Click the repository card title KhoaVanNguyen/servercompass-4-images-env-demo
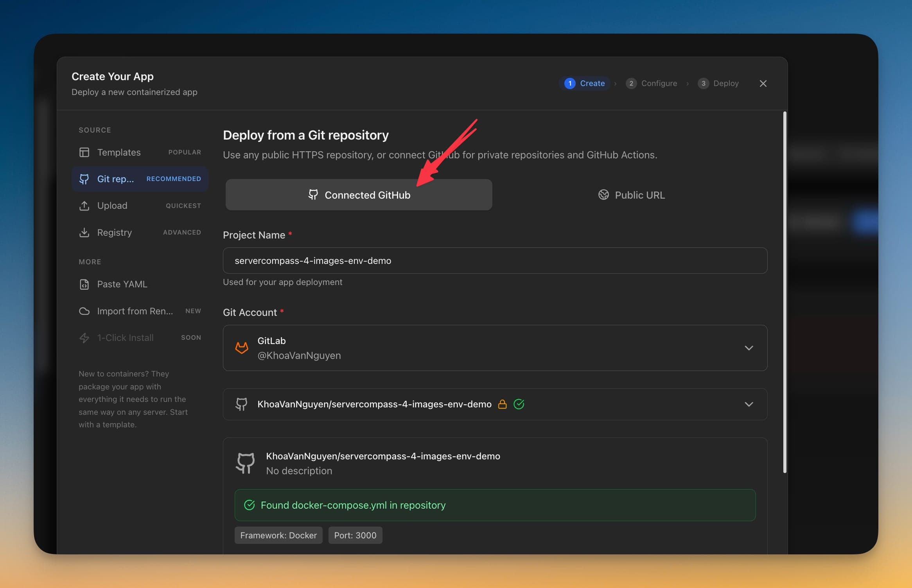912x588 pixels. coord(383,456)
